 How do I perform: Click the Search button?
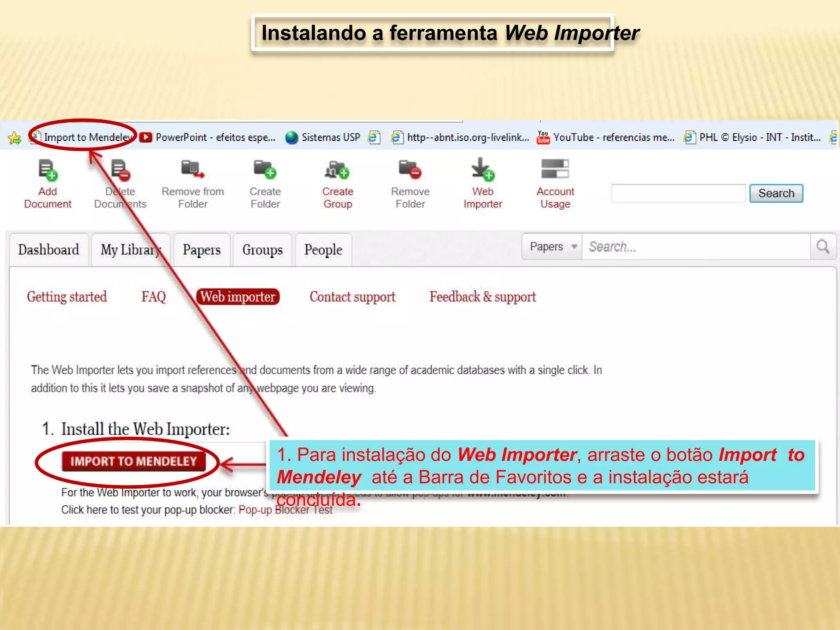point(776,193)
